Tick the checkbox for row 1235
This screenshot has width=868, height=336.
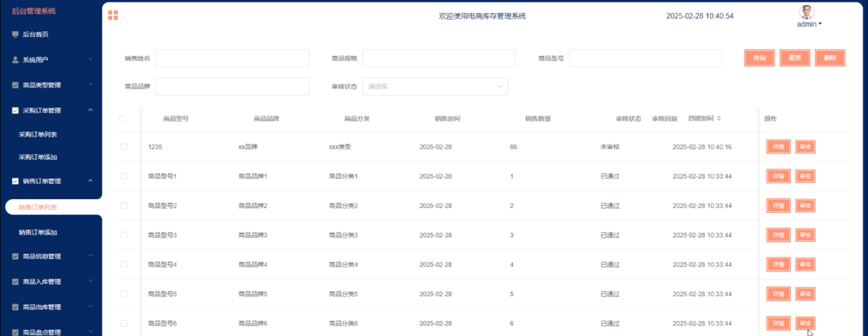click(x=124, y=147)
